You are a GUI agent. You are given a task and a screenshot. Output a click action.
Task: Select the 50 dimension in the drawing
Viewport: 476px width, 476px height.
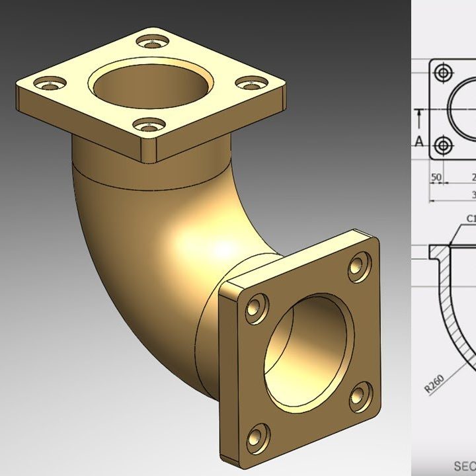coord(436,177)
